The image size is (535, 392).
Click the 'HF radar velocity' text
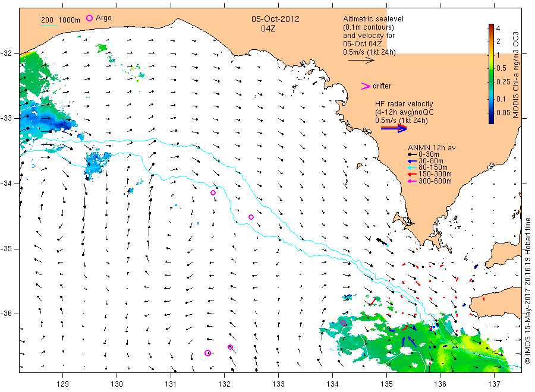[404, 103]
